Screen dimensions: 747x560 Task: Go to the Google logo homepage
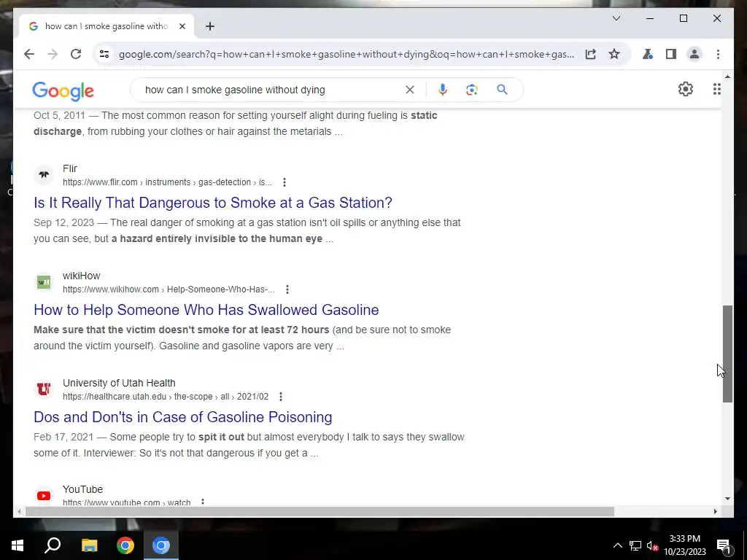pos(63,91)
